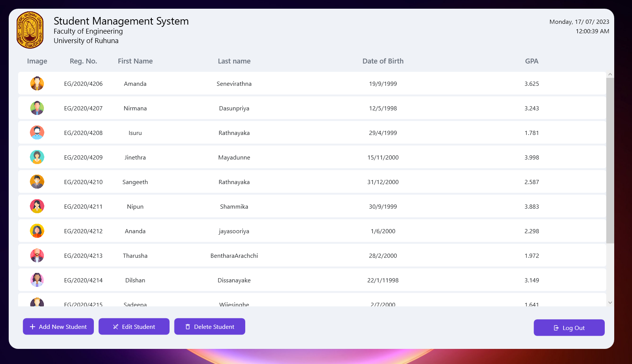
Task: Click Jinethra Mayadunne's avatar image
Action: click(37, 157)
